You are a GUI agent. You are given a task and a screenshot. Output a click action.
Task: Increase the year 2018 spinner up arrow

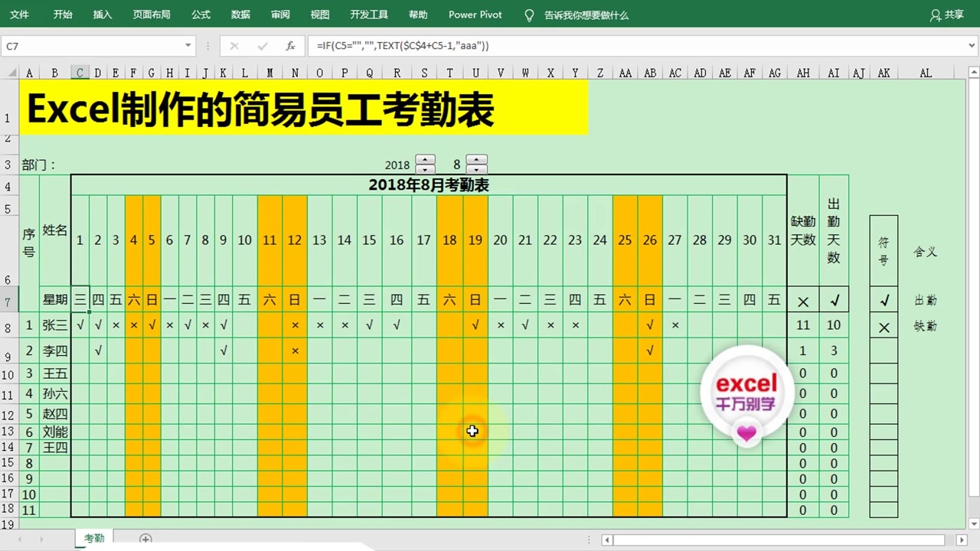(x=425, y=160)
